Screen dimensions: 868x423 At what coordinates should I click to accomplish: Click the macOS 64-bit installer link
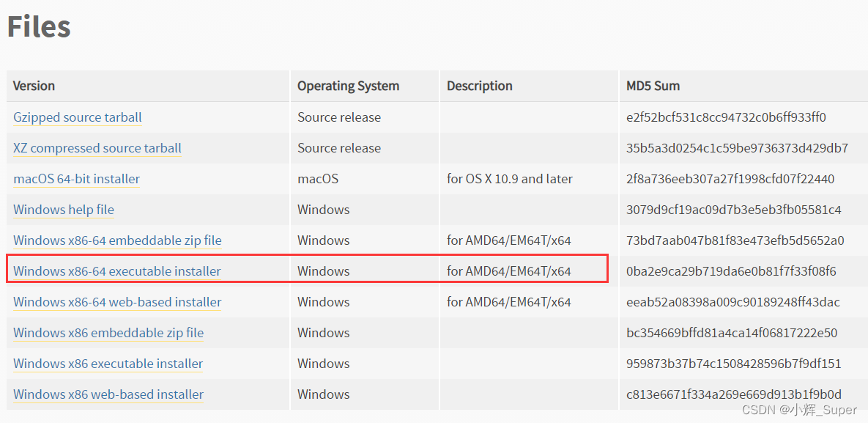pyautogui.click(x=76, y=179)
